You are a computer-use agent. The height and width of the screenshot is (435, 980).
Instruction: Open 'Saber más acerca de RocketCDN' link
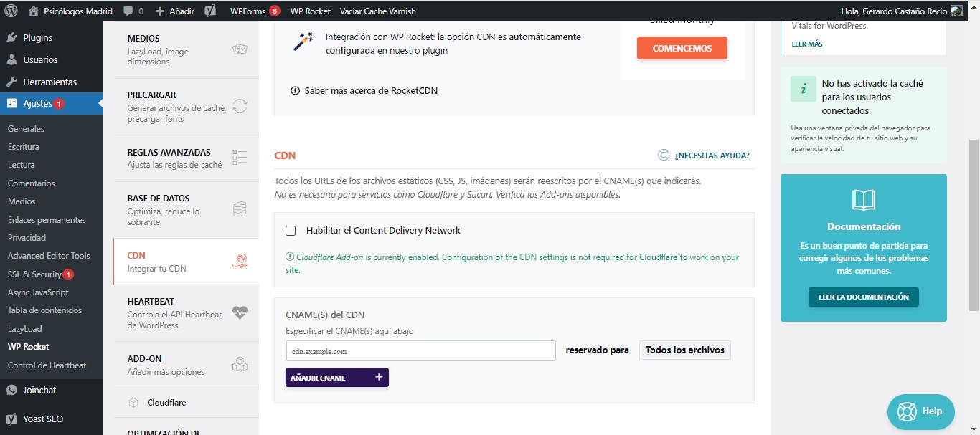[x=371, y=91]
